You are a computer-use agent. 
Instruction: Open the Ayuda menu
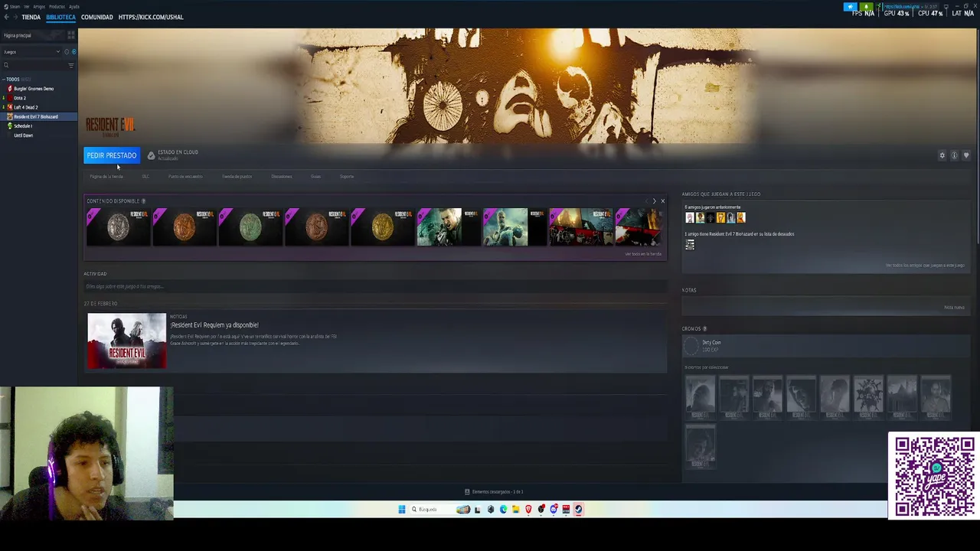click(x=74, y=6)
